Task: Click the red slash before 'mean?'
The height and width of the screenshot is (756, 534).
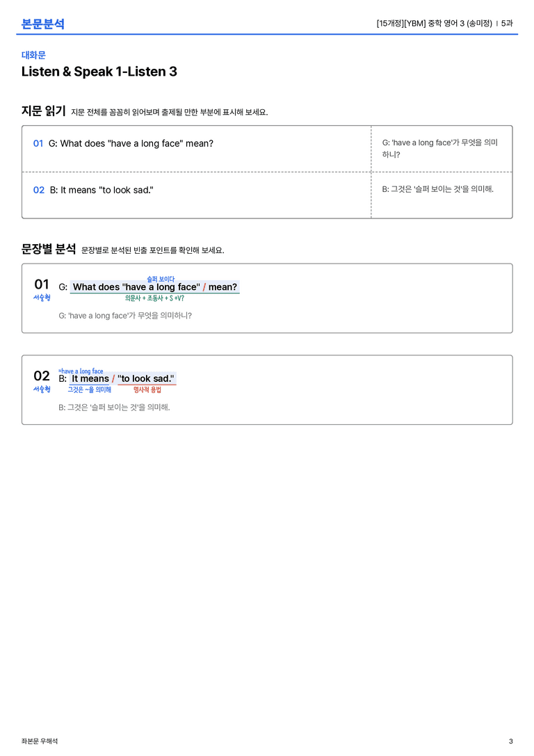Action: pyautogui.click(x=204, y=287)
